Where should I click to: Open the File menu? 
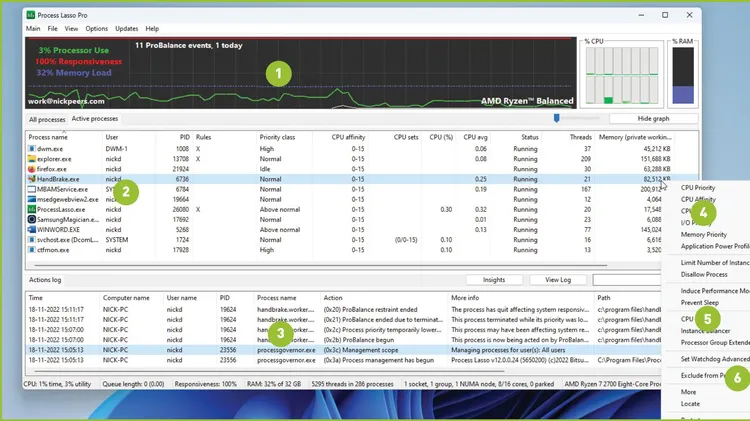click(x=52, y=29)
